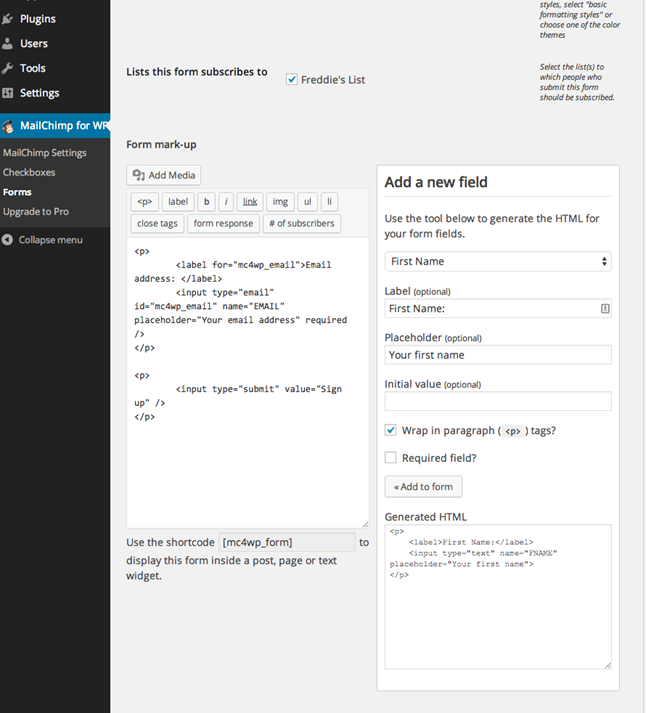Viewport: 646px width, 713px height.
Task: Click the Form mark-up label
Action: [161, 145]
